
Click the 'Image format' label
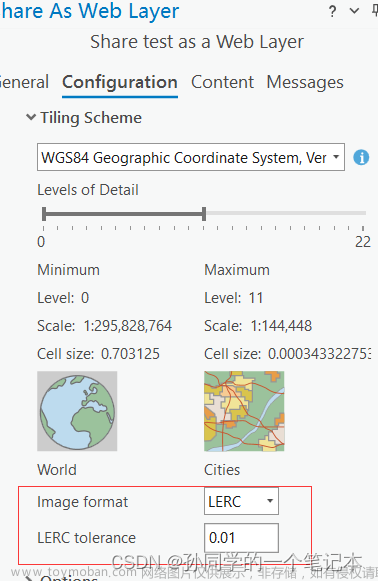(x=82, y=502)
